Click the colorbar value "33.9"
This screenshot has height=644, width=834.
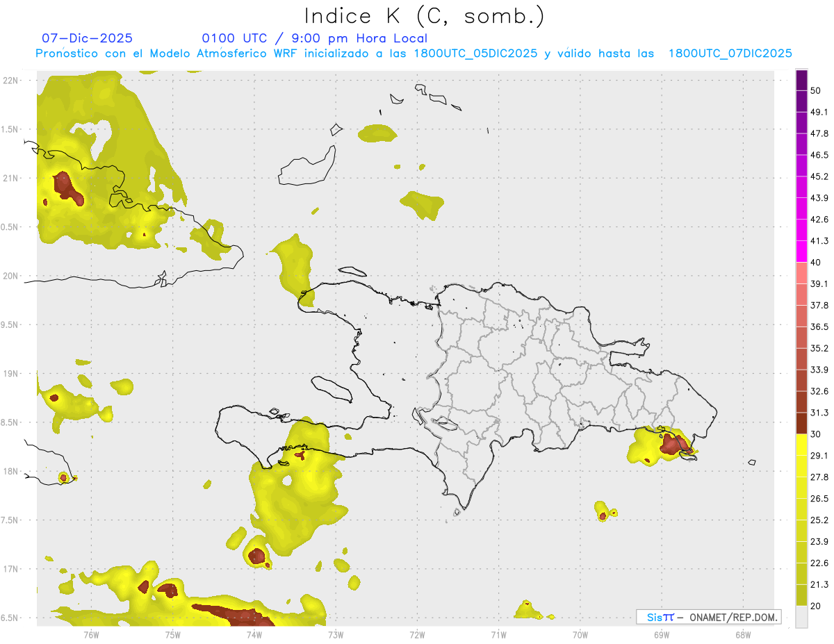click(819, 370)
